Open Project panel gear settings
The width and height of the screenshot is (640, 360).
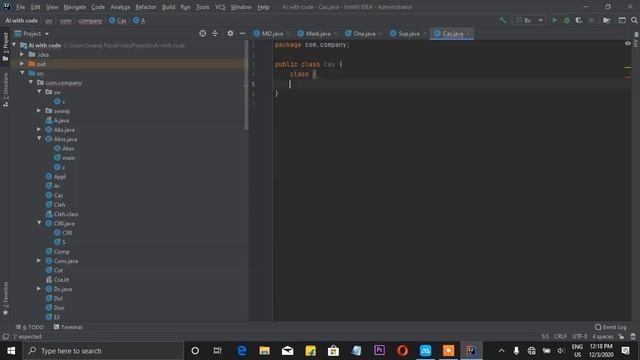click(x=230, y=33)
